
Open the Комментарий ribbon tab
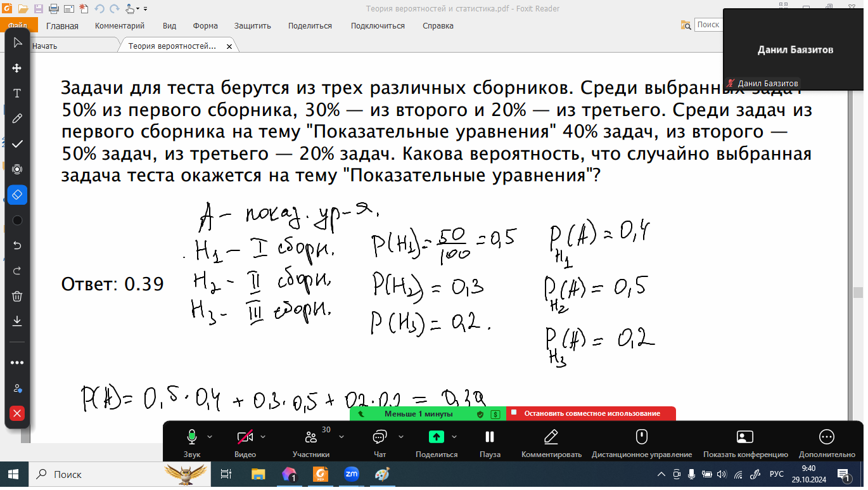click(x=120, y=26)
